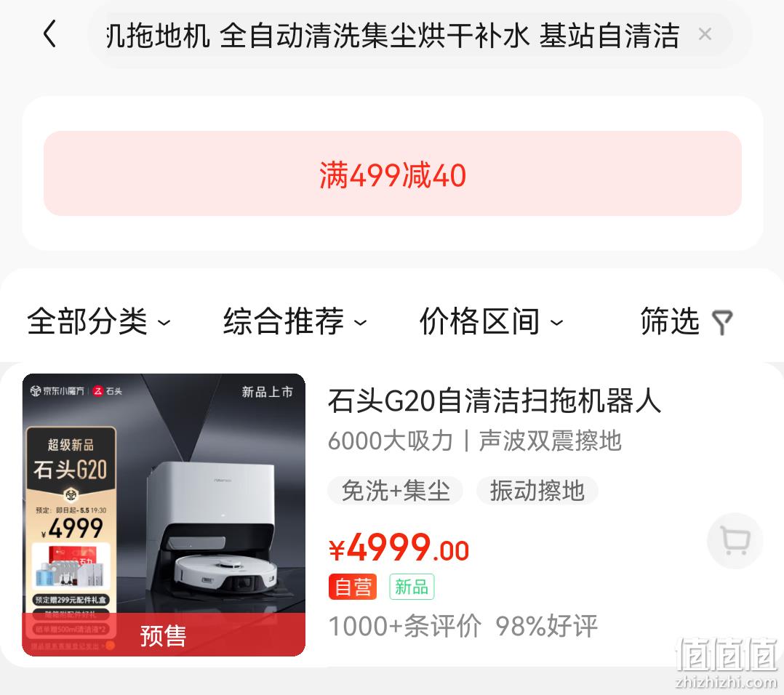Tap the 自营 badge under the price
Screen dimensions: 784x695
[353, 587]
